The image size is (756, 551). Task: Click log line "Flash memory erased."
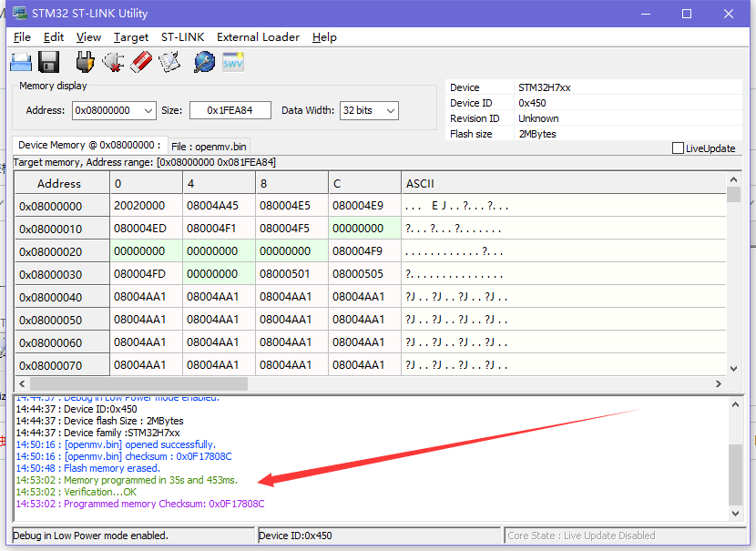pyautogui.click(x=87, y=468)
